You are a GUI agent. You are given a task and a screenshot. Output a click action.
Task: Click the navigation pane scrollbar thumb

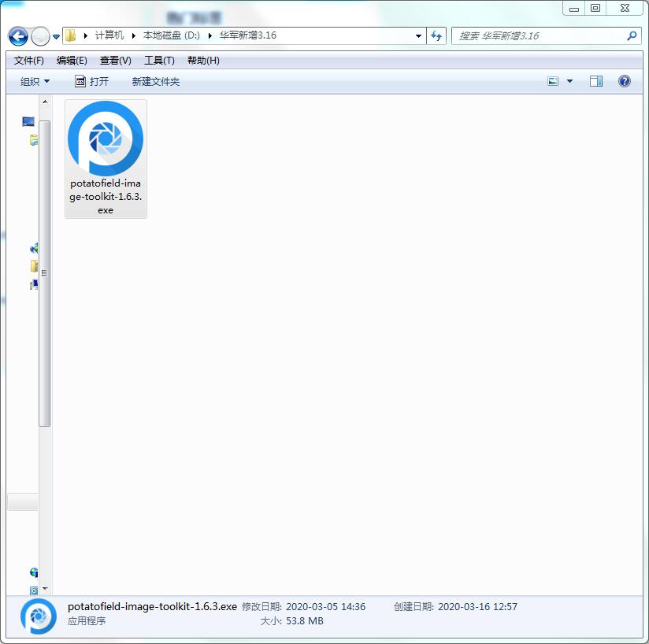click(45, 273)
